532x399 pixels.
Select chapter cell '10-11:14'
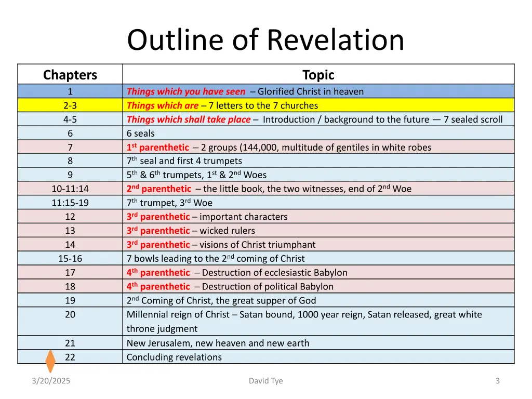point(70,189)
